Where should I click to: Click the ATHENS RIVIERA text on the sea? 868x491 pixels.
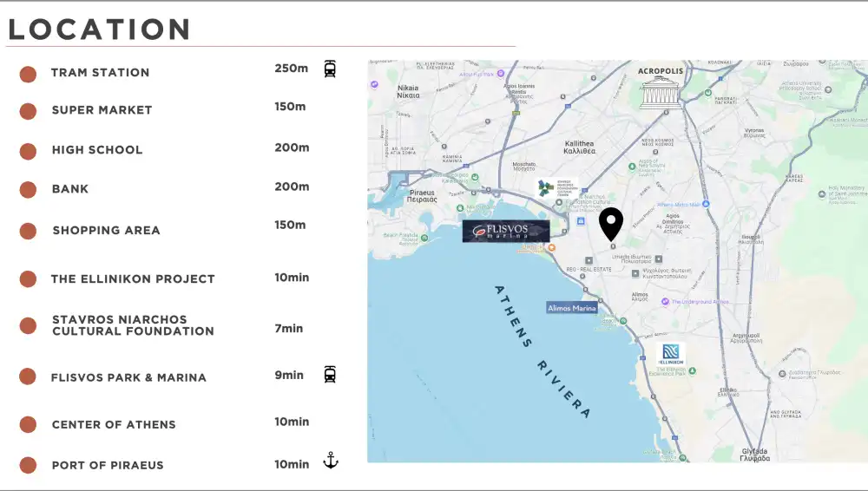(542, 351)
